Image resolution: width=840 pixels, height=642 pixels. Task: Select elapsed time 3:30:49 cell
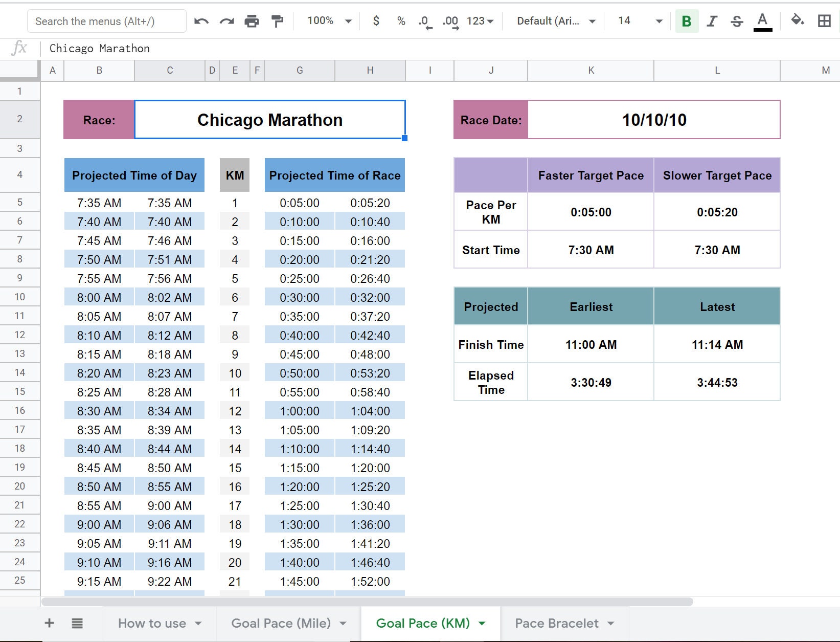[591, 382]
